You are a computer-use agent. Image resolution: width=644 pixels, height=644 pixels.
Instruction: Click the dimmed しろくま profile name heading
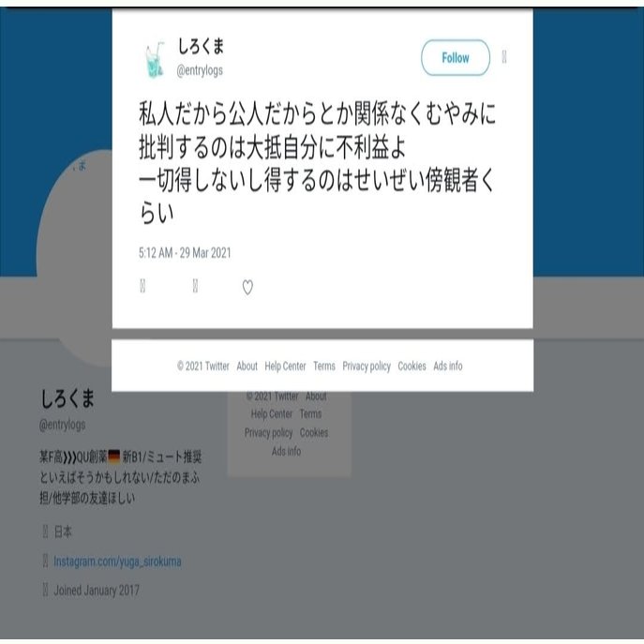(x=67, y=398)
